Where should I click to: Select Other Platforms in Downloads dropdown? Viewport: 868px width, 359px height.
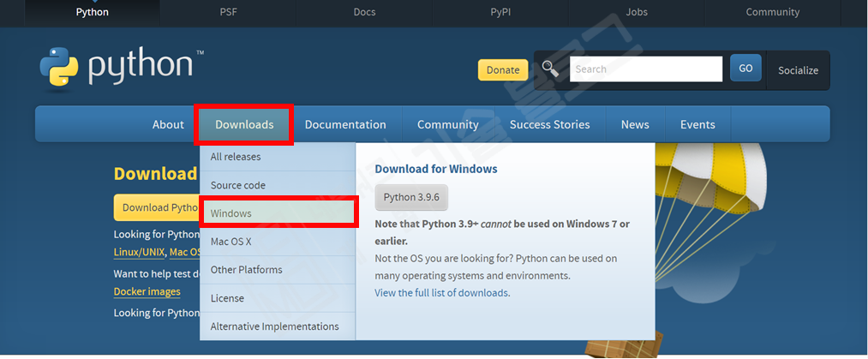(x=278, y=270)
